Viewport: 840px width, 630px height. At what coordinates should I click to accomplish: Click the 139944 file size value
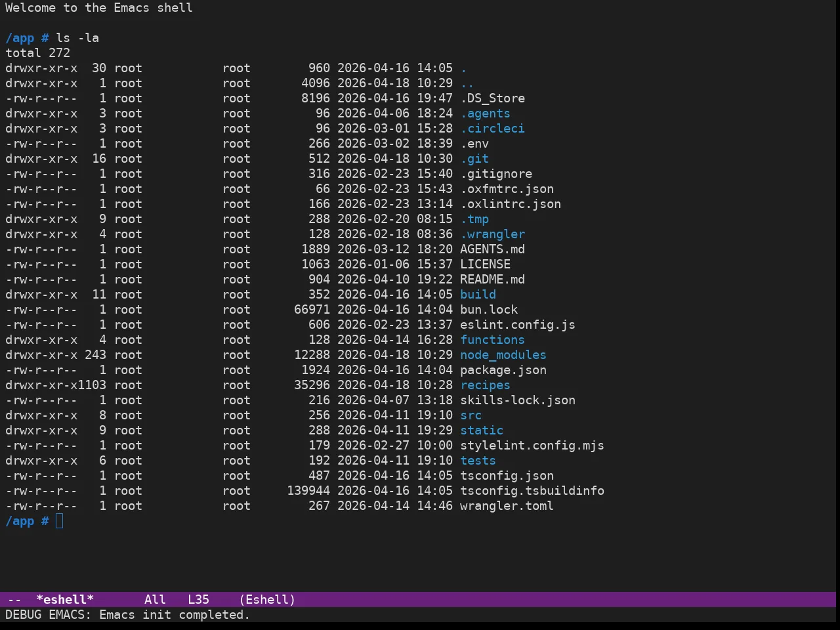coord(308,491)
